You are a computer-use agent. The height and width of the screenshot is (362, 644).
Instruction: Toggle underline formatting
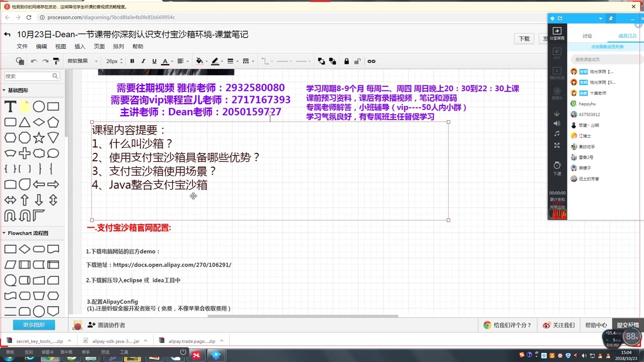pos(154,61)
